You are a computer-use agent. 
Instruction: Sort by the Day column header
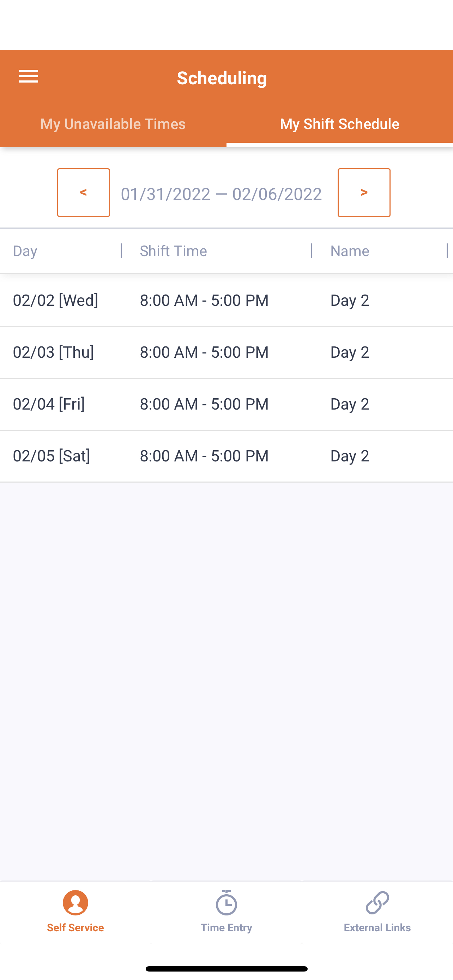pos(25,251)
